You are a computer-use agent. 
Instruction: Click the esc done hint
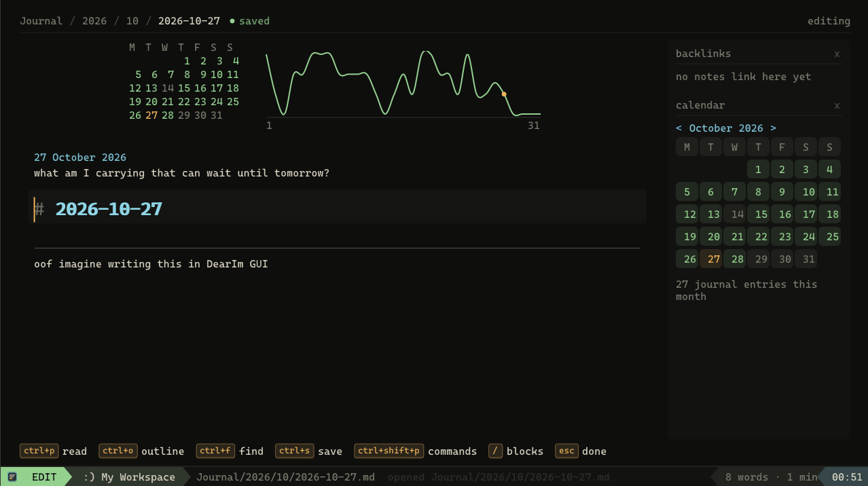click(581, 451)
